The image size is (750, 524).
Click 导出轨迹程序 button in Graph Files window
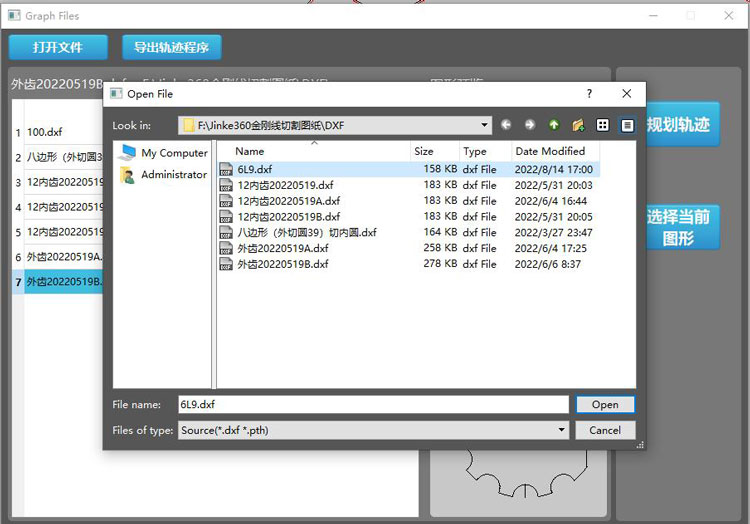(171, 47)
